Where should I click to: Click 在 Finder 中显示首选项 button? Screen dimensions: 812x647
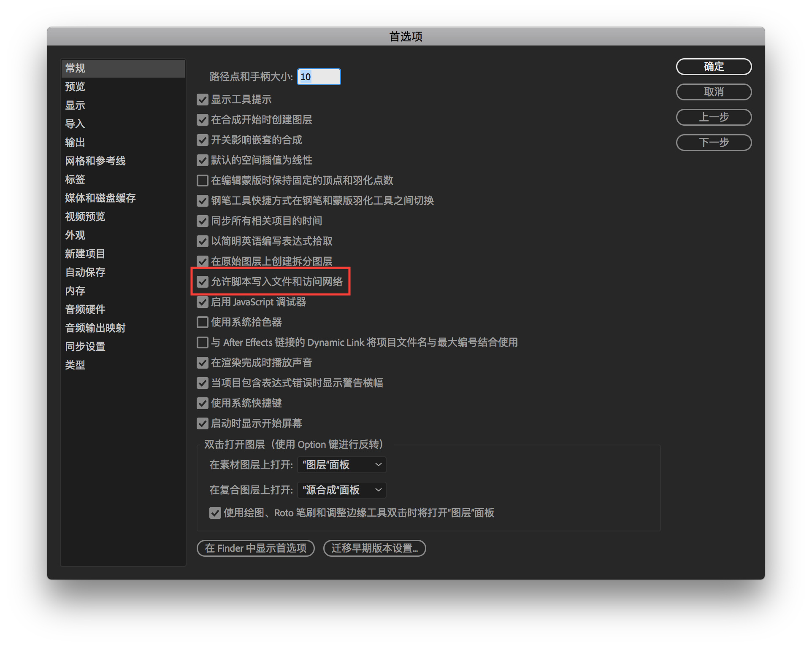pyautogui.click(x=256, y=548)
